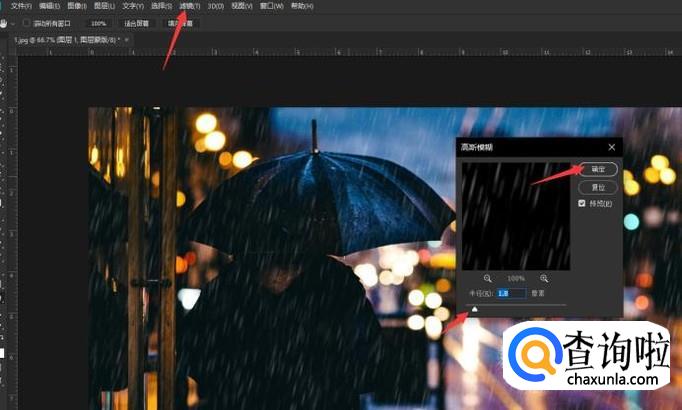Close the 1.jpg document tab
682x410 pixels.
coord(127,40)
